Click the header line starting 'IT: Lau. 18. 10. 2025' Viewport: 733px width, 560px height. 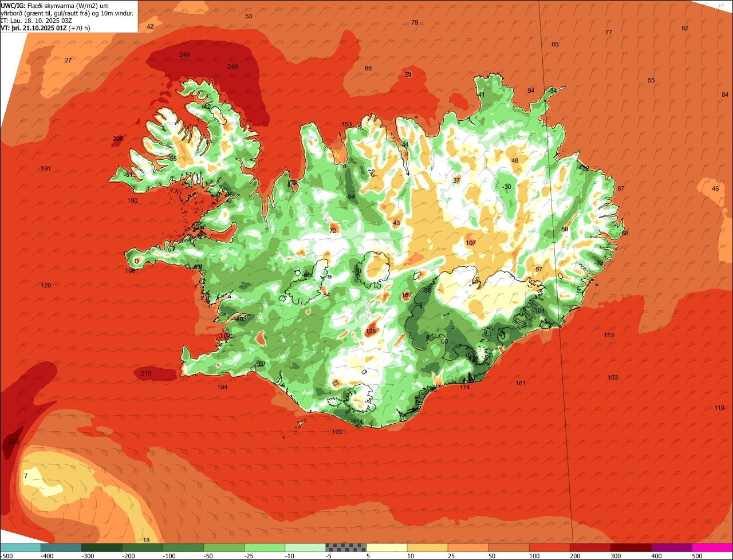(x=37, y=20)
